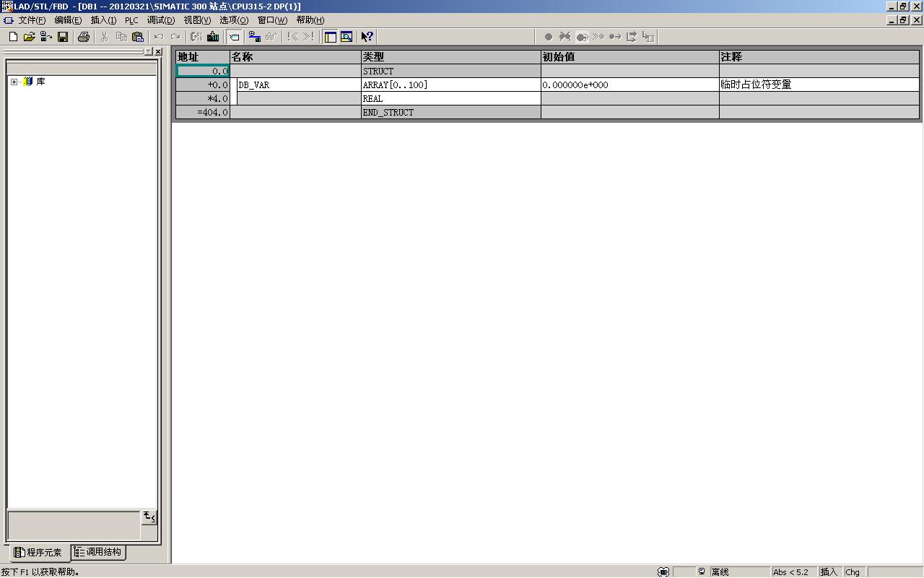
Task: Click the Previous error icon
Action: point(292,37)
